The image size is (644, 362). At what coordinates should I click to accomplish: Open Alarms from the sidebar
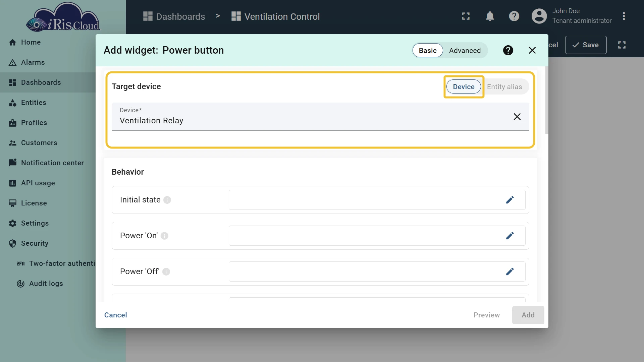pos(47,62)
